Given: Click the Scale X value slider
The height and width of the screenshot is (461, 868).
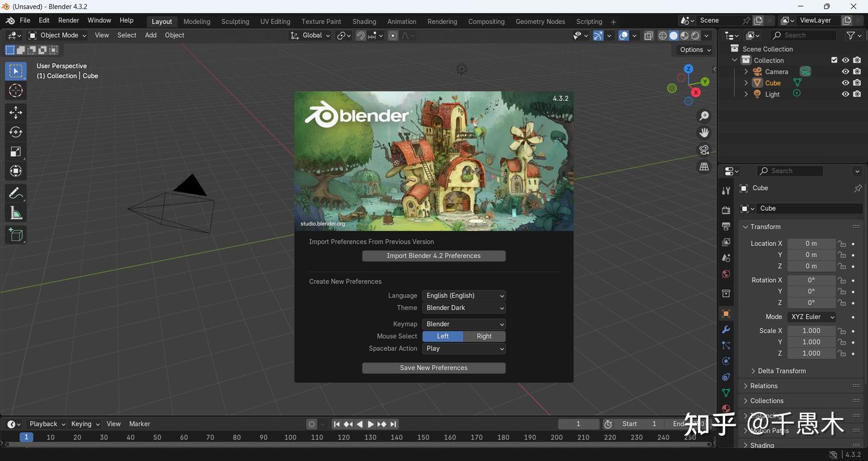Looking at the screenshot, I should [811, 330].
